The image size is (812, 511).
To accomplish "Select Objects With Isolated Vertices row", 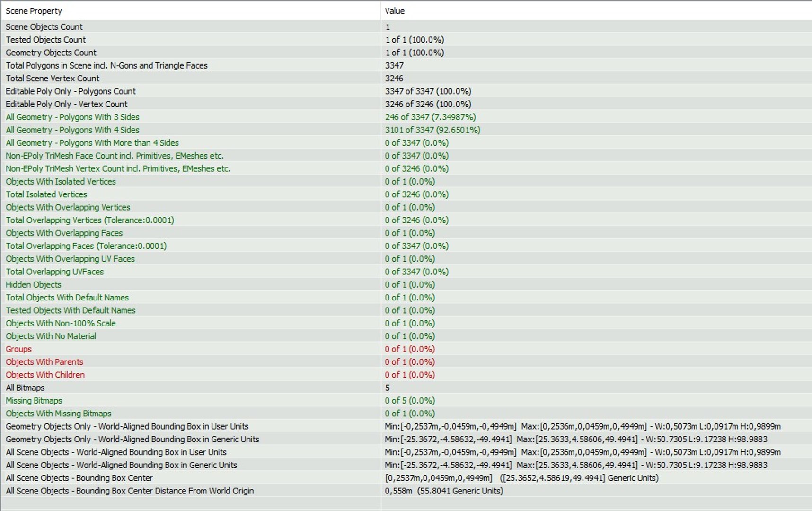I will coord(406,181).
